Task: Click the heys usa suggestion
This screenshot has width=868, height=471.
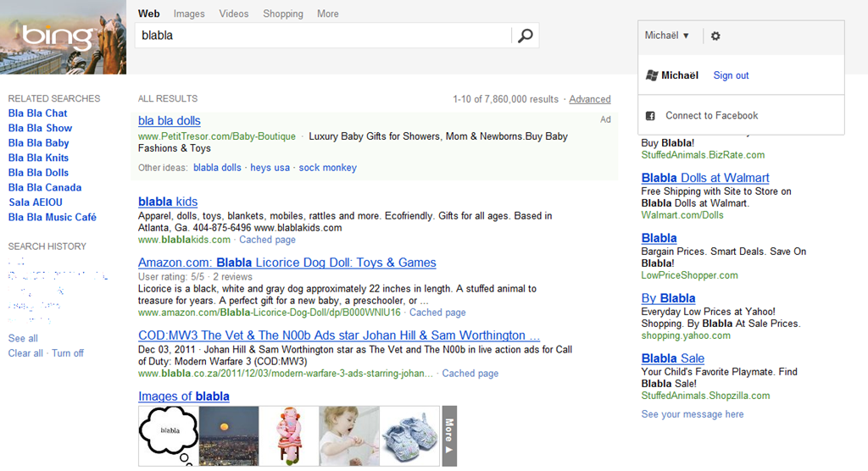Action: pos(270,168)
